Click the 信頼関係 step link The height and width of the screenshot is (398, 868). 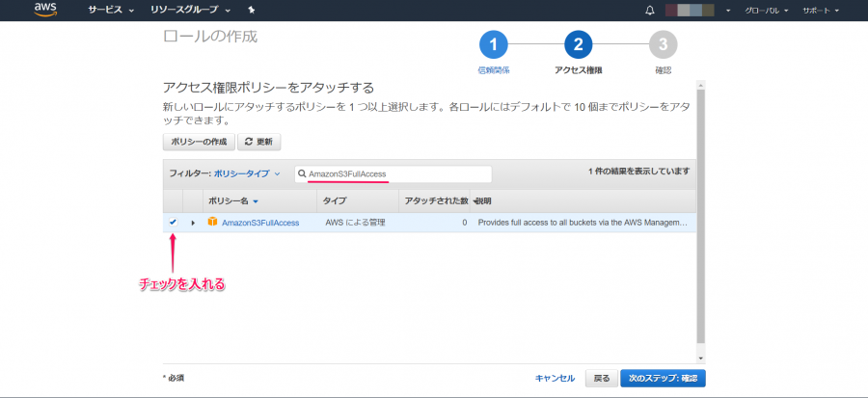point(493,70)
